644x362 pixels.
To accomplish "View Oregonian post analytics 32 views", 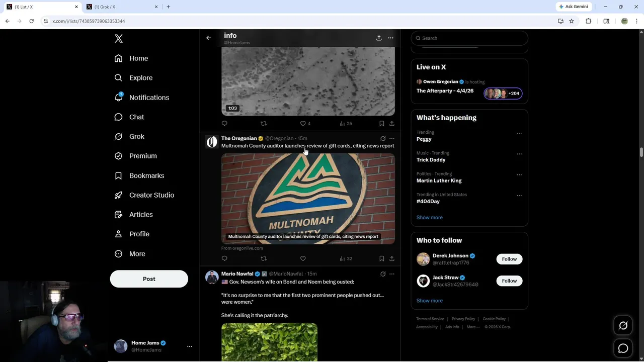I will click(x=346, y=258).
